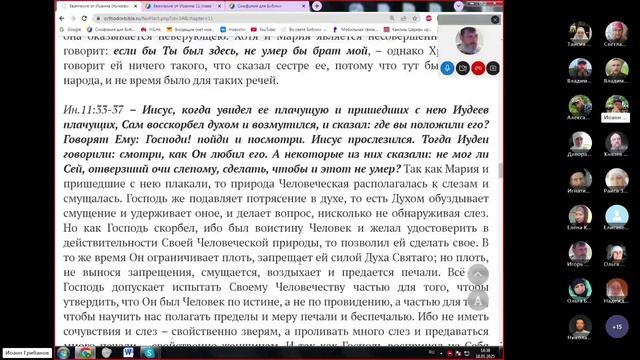Viewport: 640px width, 360px height.
Task: Open the Windows Start menu
Action: tap(63, 353)
